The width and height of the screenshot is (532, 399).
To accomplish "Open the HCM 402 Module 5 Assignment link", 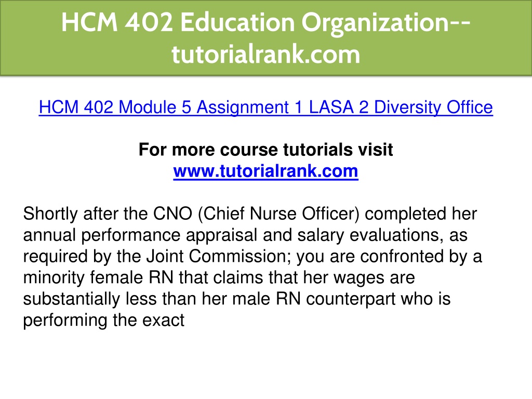I will pos(265,107).
